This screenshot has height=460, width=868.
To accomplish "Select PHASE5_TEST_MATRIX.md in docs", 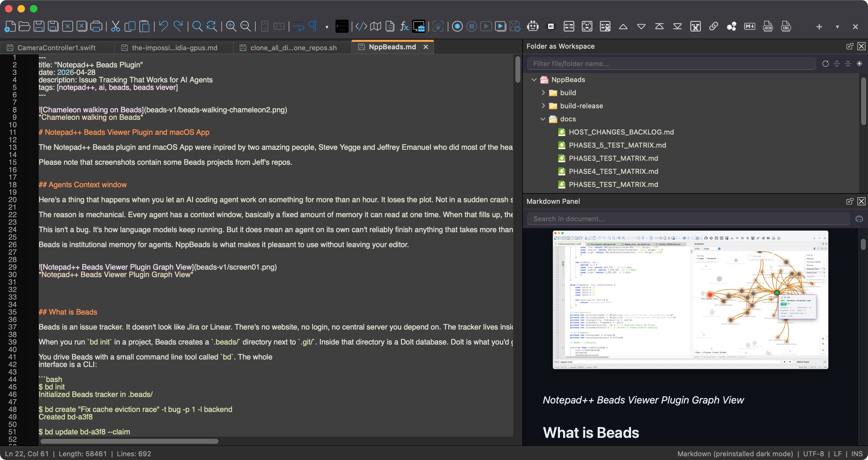I will (x=613, y=184).
